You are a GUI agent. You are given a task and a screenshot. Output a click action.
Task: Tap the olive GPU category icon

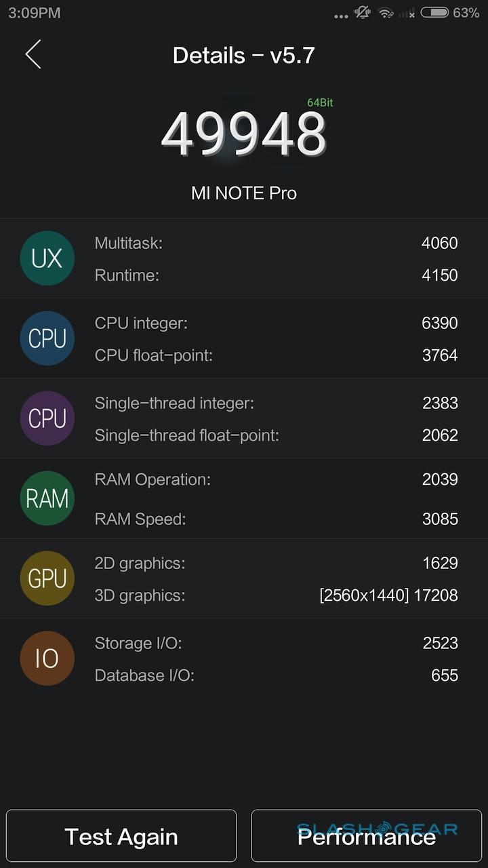pos(47,578)
